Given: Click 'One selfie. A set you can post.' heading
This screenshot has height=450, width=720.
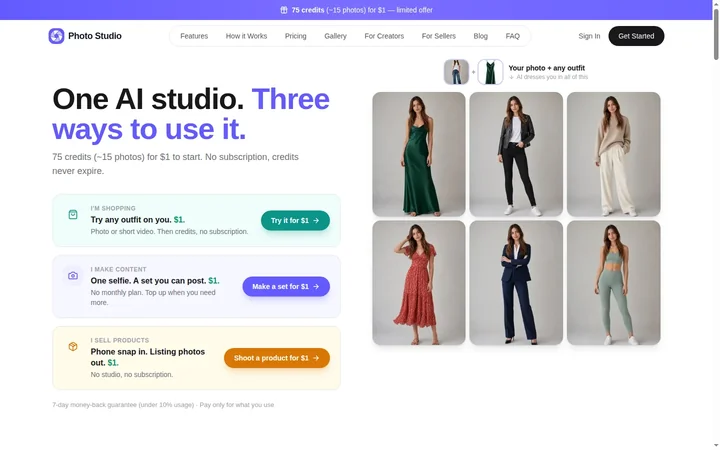Looking at the screenshot, I should pyautogui.click(x=155, y=281).
